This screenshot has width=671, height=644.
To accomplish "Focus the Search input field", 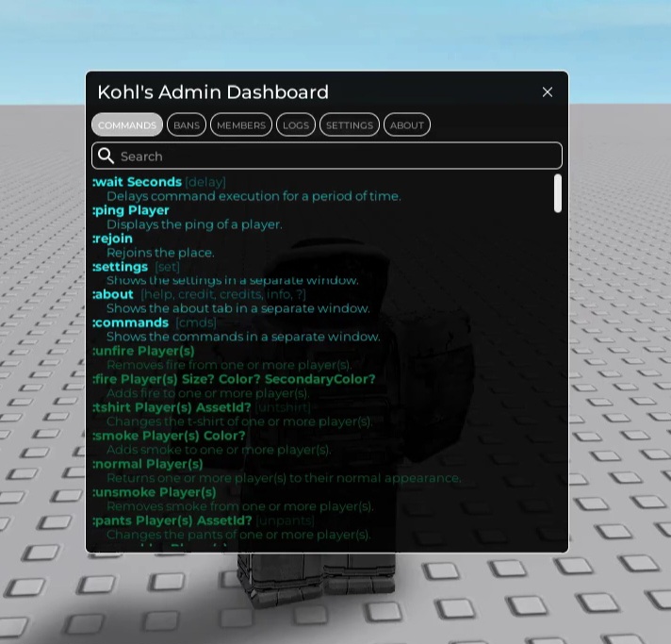I will (327, 156).
